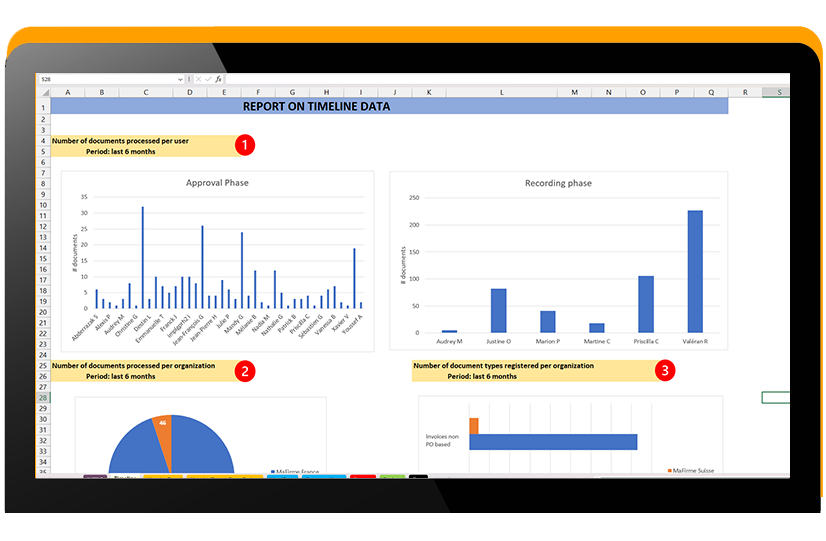The image size is (826, 541).
Task: Click the Cancel X icon in formula bar
Action: pyautogui.click(x=199, y=80)
